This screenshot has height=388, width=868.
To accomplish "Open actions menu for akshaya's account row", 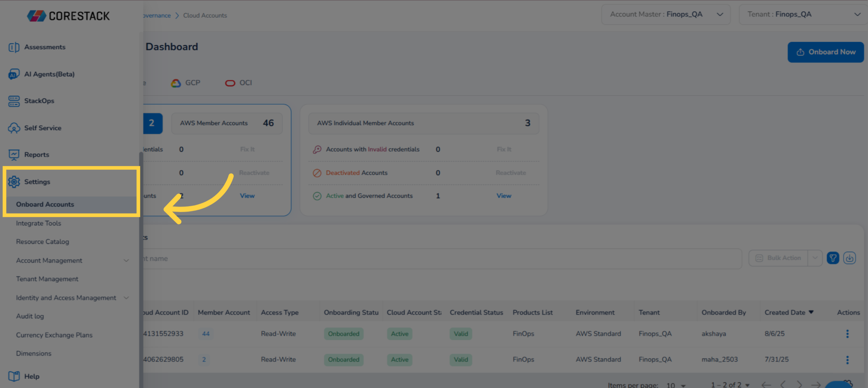I will coord(847,334).
